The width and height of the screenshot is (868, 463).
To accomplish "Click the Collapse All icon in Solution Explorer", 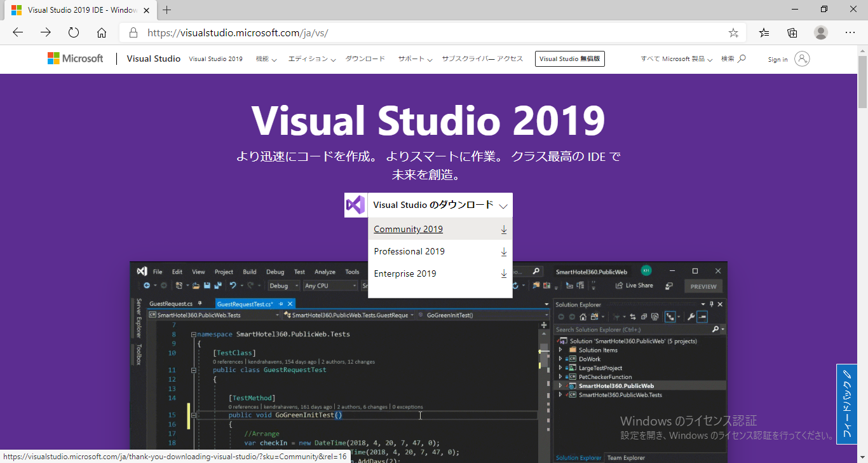I will (644, 317).
